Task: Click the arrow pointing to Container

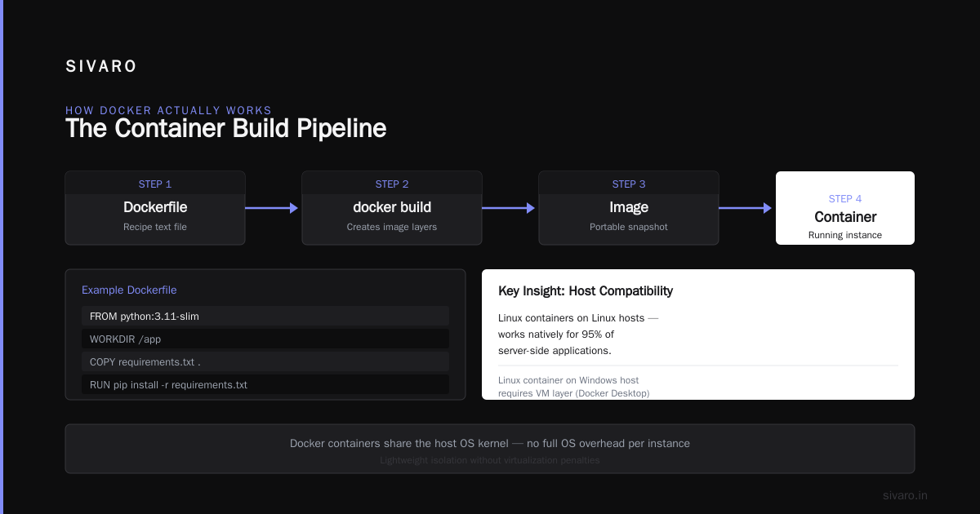Action: tap(746, 208)
